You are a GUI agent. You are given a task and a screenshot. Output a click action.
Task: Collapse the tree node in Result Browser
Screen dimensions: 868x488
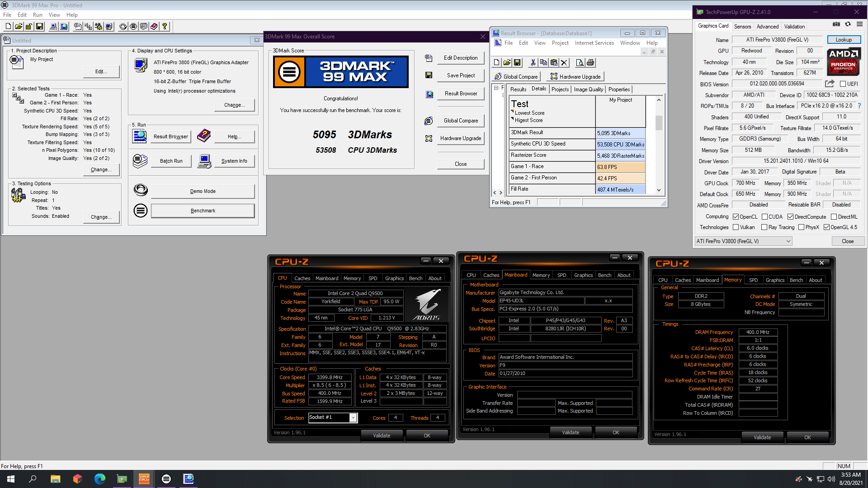point(496,88)
